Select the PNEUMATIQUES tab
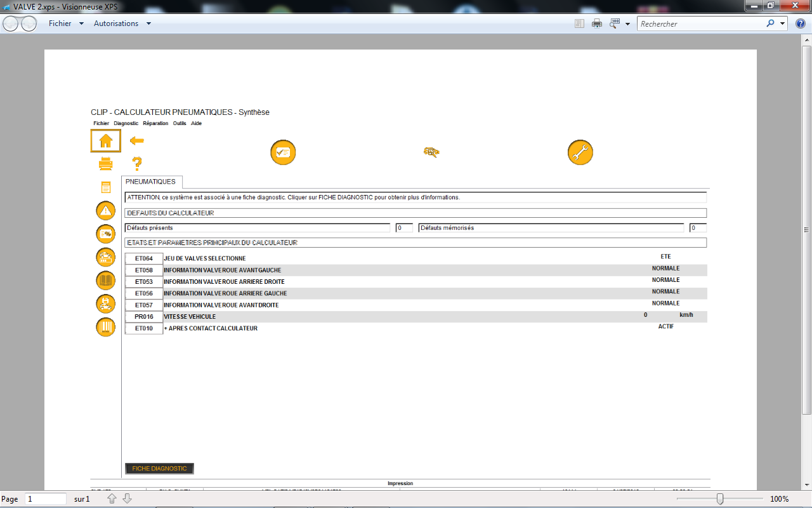Viewport: 812px width, 508px height. [x=151, y=182]
